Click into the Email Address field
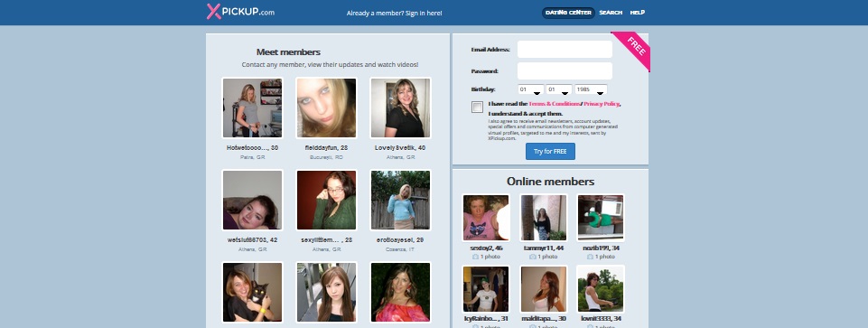Viewport: 868px width, 328px height. click(565, 50)
